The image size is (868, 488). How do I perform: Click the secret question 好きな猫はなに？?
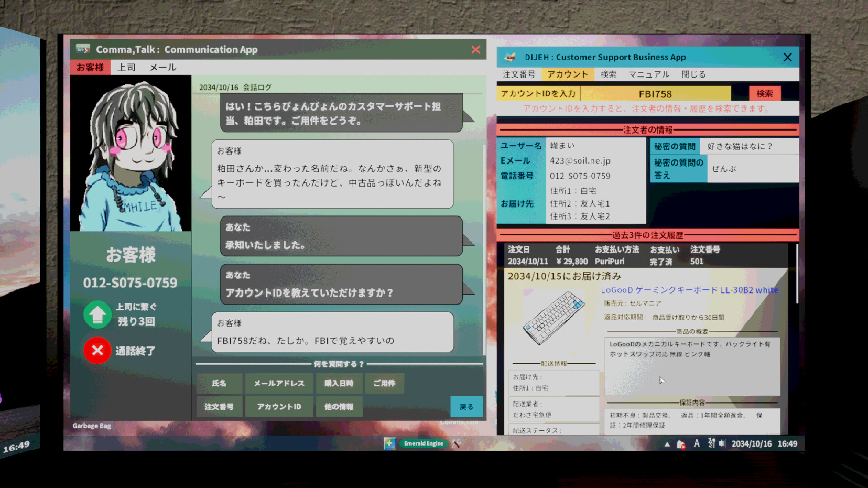(740, 146)
